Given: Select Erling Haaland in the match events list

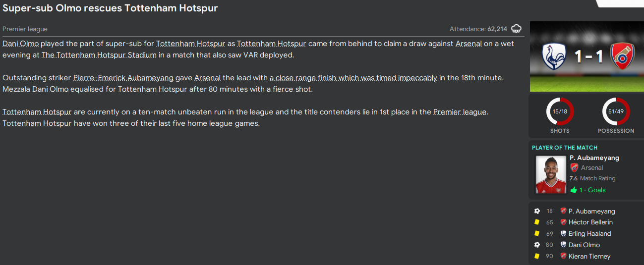Looking at the screenshot, I should [589, 234].
